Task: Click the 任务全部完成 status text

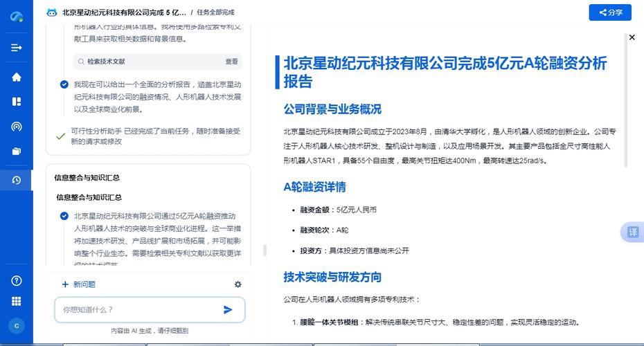Action: (215, 12)
